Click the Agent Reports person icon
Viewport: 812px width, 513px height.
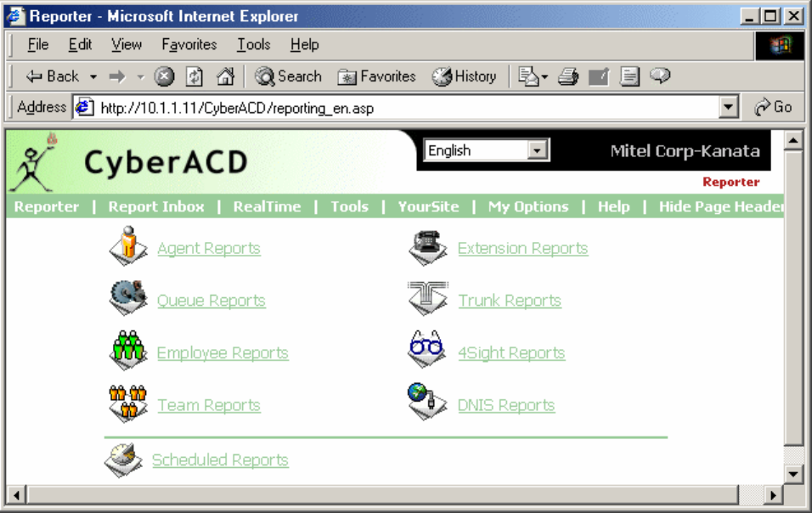coord(128,245)
